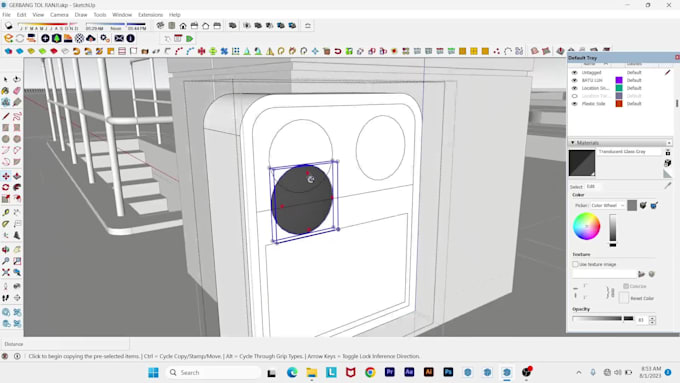Hide the Plastic Side tag

[575, 104]
